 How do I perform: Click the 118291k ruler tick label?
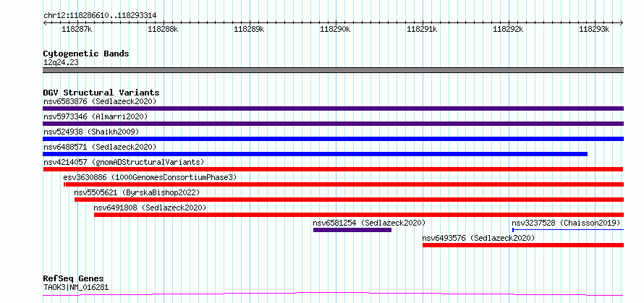[x=422, y=29]
